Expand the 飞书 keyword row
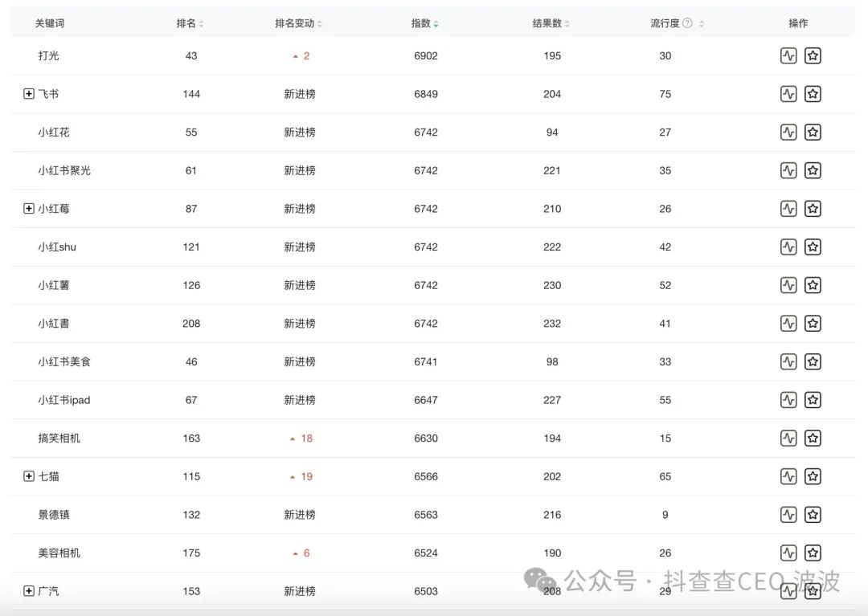The image size is (868, 616). [x=29, y=94]
